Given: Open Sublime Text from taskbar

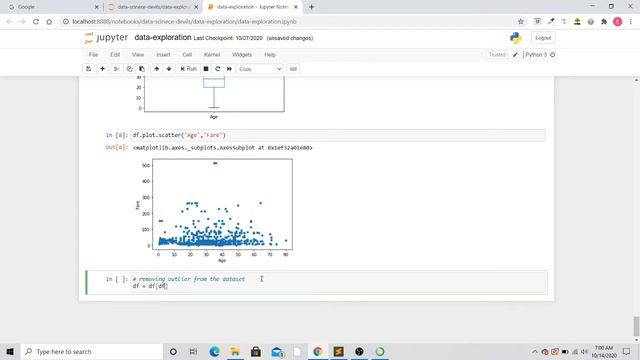Looking at the screenshot, I should point(338,351).
